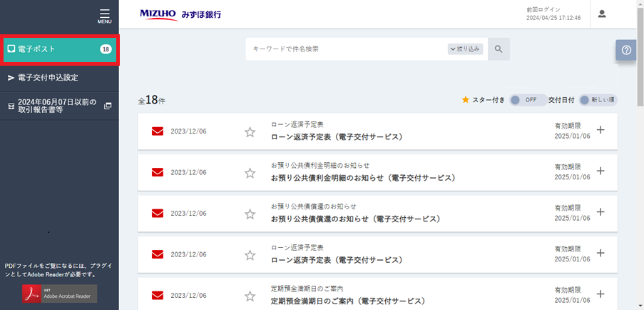644x310 pixels.
Task: Open 電子交付申込設定 in the sidebar
Action: (x=60, y=78)
